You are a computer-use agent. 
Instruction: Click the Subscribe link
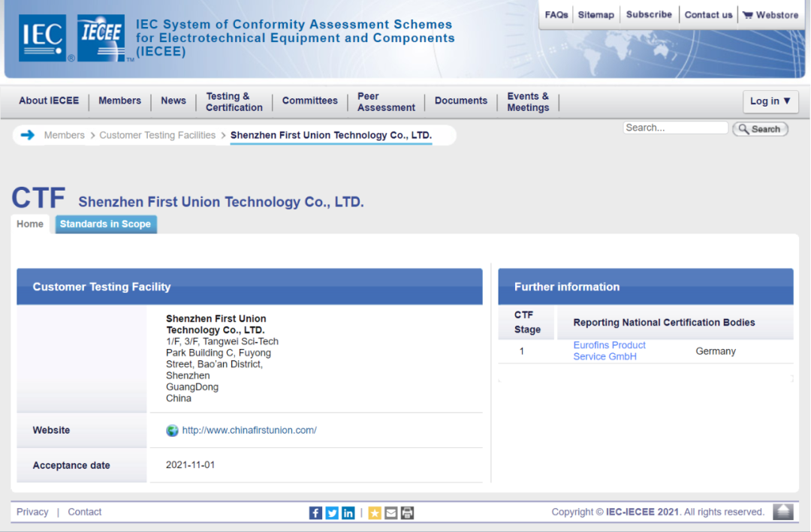pyautogui.click(x=649, y=14)
